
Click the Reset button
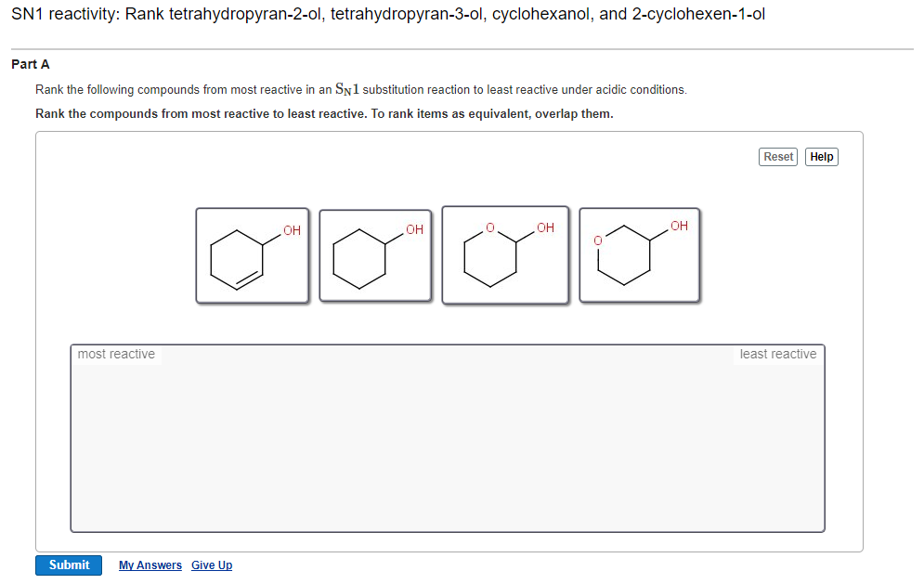[777, 156]
